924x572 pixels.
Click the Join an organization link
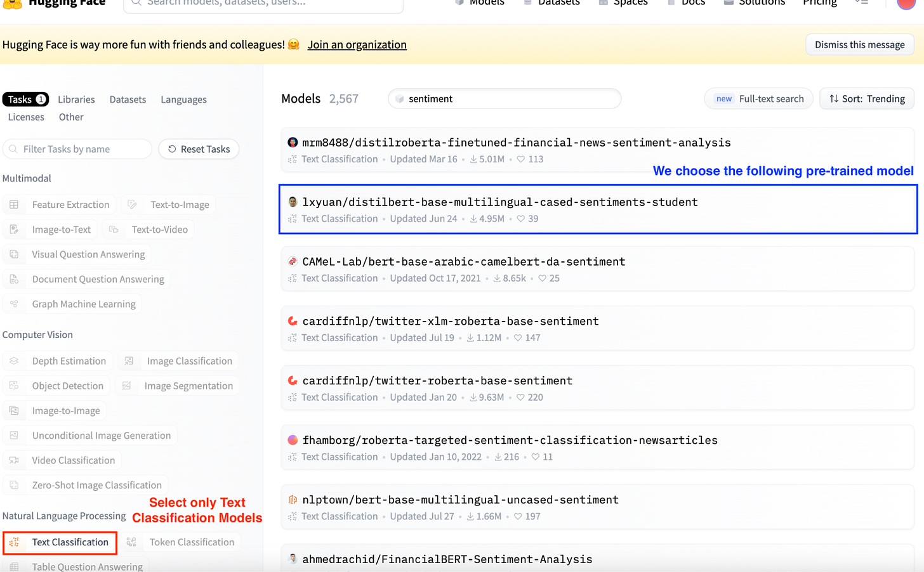[357, 44]
